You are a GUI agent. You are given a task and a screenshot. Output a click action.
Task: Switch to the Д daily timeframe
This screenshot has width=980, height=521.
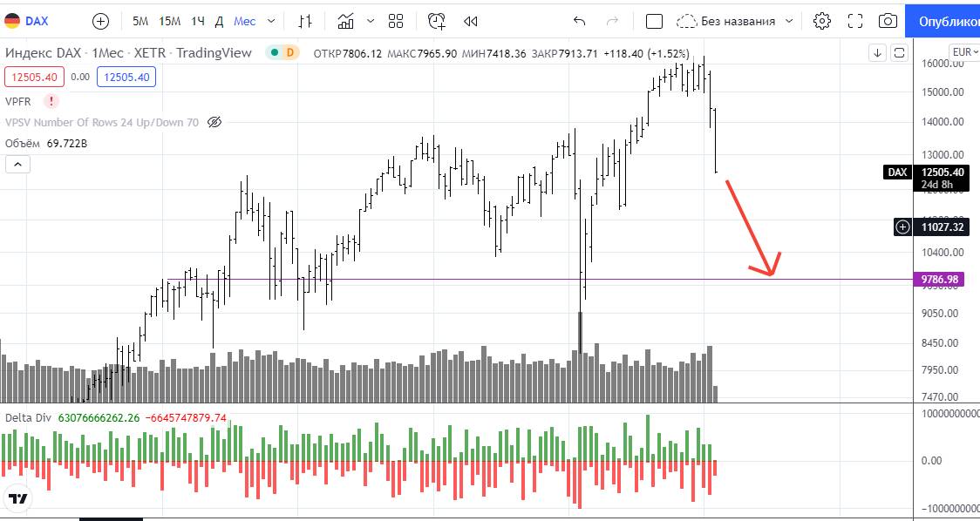click(x=219, y=21)
